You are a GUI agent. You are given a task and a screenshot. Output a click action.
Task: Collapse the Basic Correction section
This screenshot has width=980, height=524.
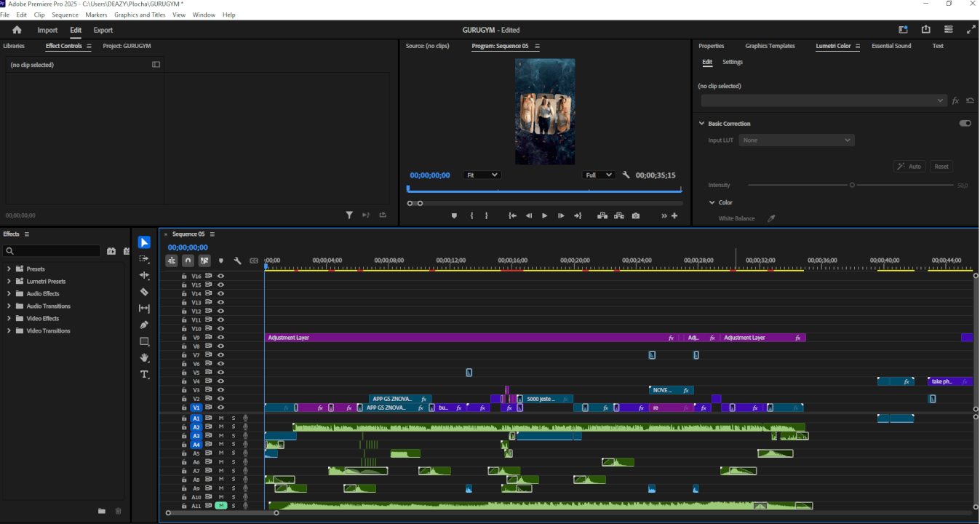coord(703,123)
